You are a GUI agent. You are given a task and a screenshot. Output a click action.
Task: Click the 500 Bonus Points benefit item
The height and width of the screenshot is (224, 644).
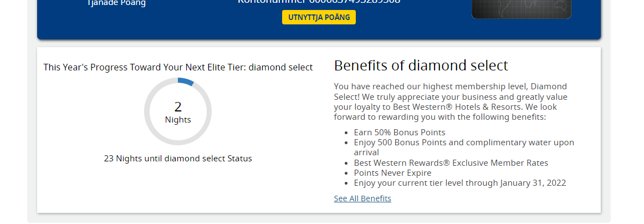coord(464,142)
